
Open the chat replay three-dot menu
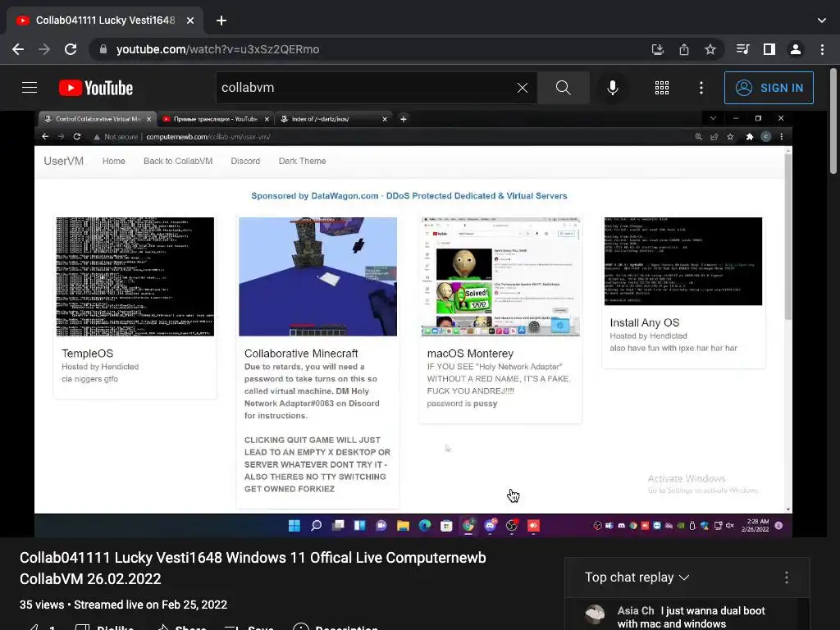pyautogui.click(x=787, y=577)
